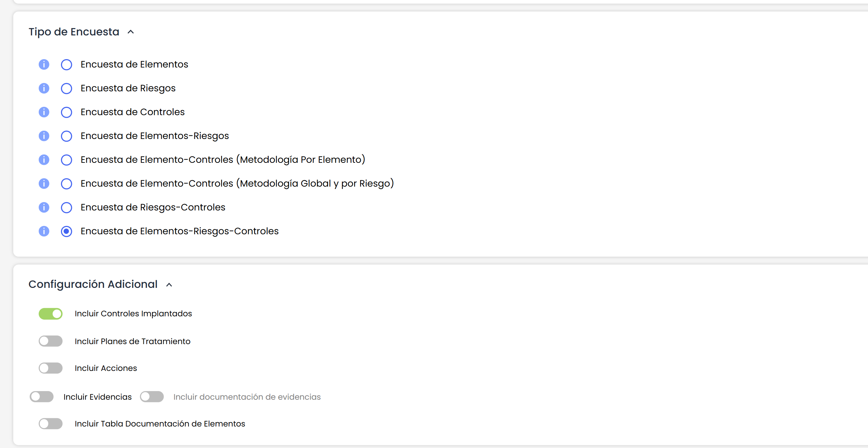
Task: Enable Incluir Tabla Documentación de Elementos
Action: click(51, 424)
